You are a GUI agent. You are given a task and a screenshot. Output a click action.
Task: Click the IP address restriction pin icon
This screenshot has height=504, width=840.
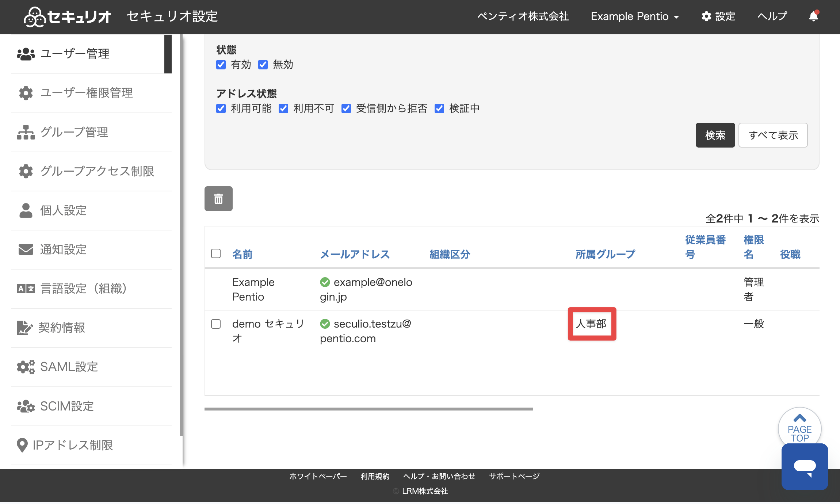[x=22, y=445]
